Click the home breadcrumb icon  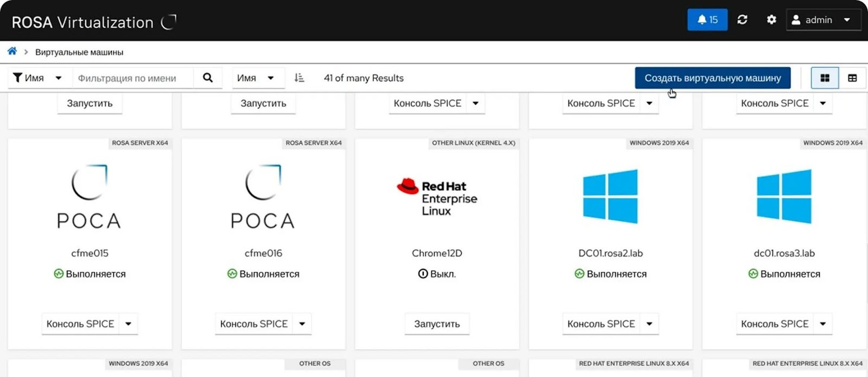[x=12, y=52]
